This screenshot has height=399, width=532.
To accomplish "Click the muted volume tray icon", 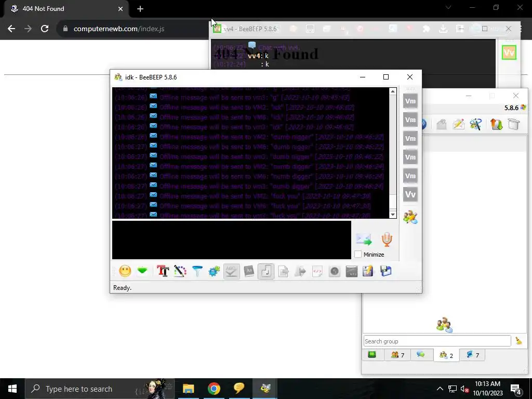I will (x=464, y=389).
